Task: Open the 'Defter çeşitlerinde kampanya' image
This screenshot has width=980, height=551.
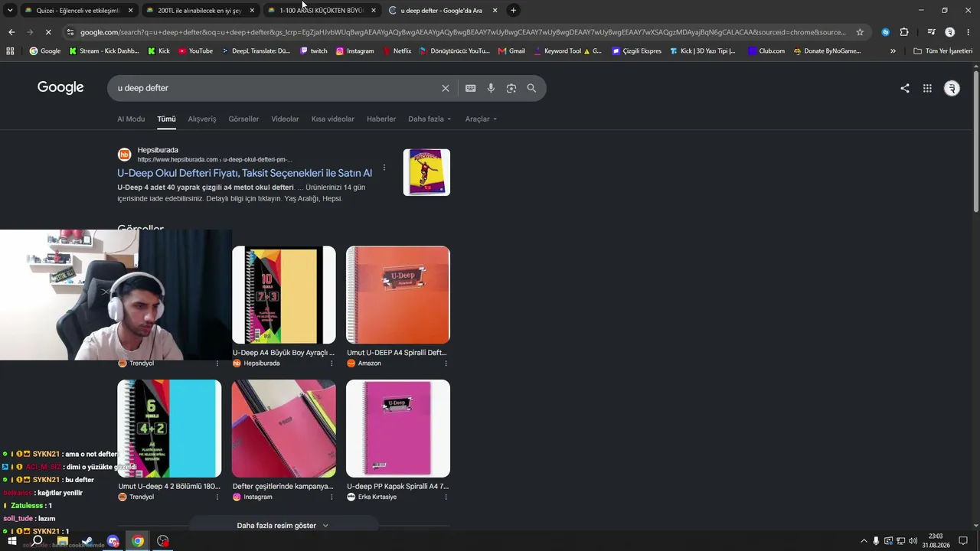Action: pos(284,429)
